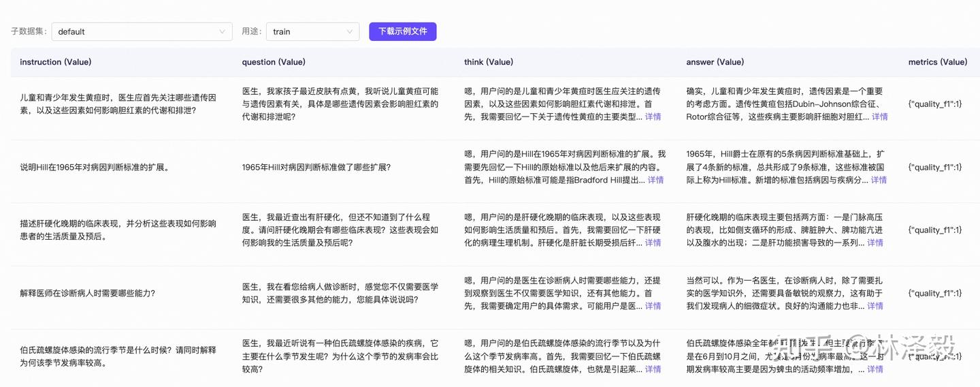Open 详情 in think cell of 医师诊断能力 row
The height and width of the screenshot is (387, 980).
[x=653, y=306]
